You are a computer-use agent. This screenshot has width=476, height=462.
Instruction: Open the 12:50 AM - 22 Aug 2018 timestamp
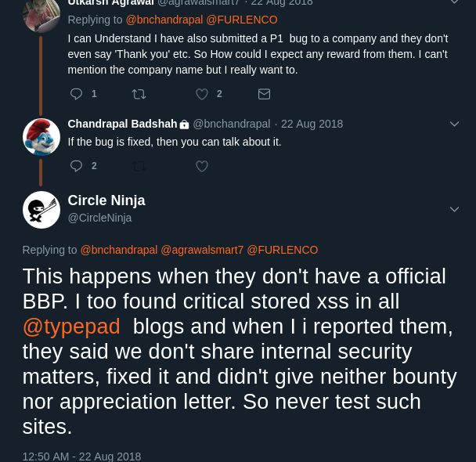click(81, 456)
